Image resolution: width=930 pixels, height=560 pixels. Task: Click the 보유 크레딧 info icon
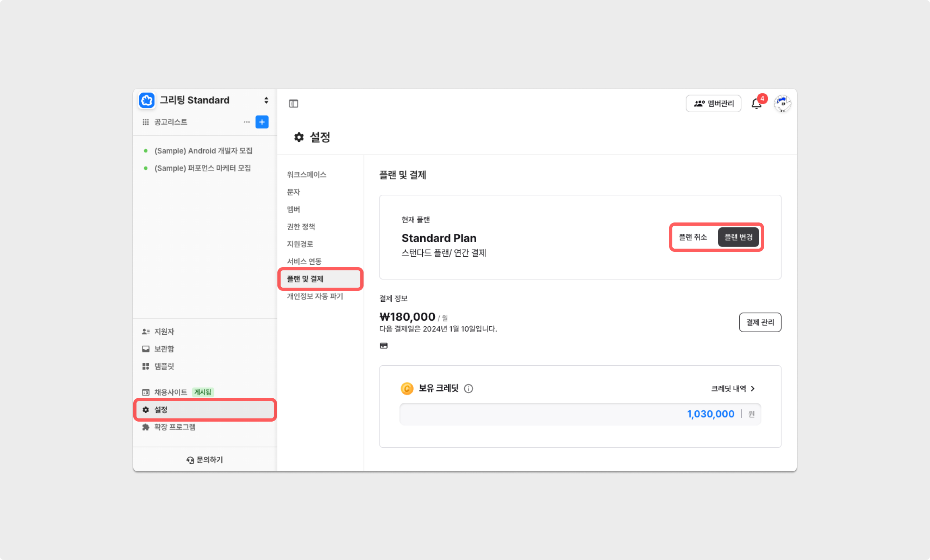468,389
